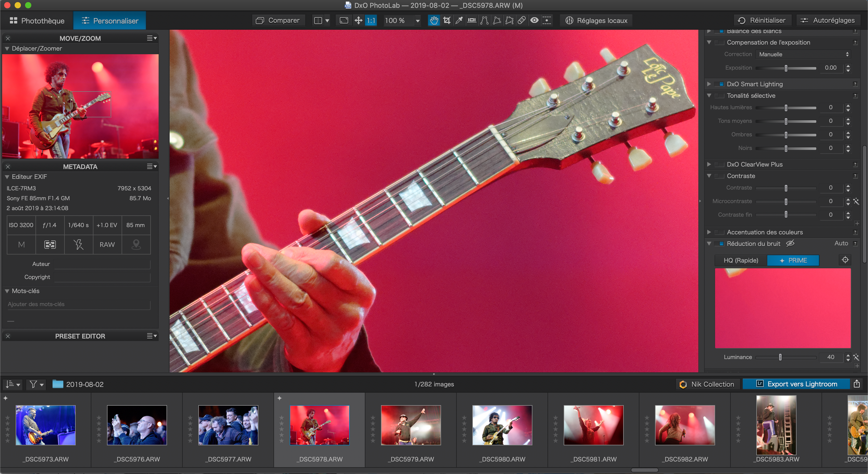Open Réglages locaux
The image size is (868, 474).
point(596,21)
